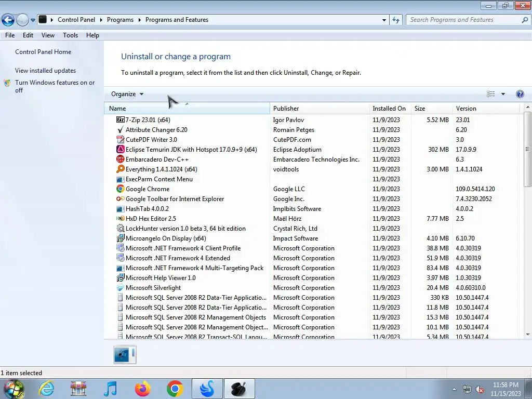Click the Everything search tool icon
This screenshot has width=532, height=399.
pyautogui.click(x=120, y=169)
